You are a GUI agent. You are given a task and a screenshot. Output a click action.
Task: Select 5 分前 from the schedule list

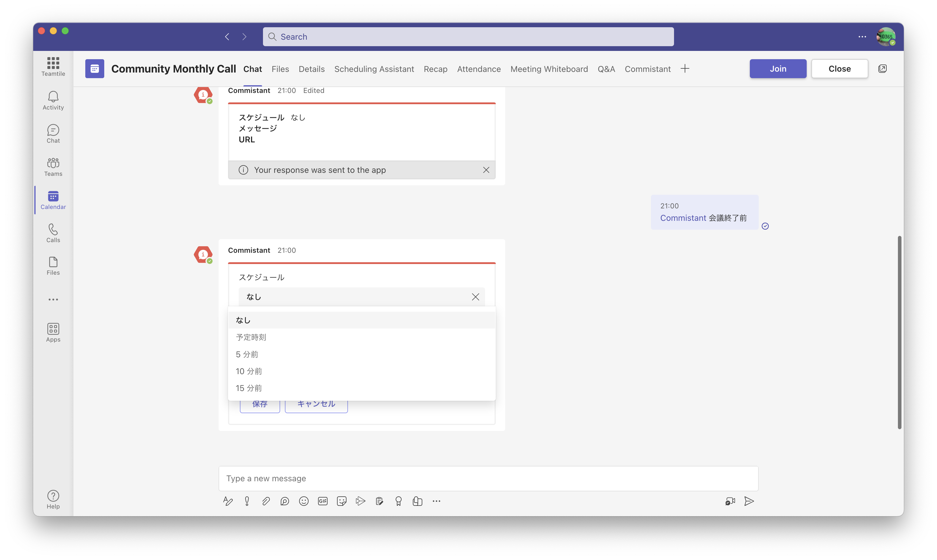point(361,354)
